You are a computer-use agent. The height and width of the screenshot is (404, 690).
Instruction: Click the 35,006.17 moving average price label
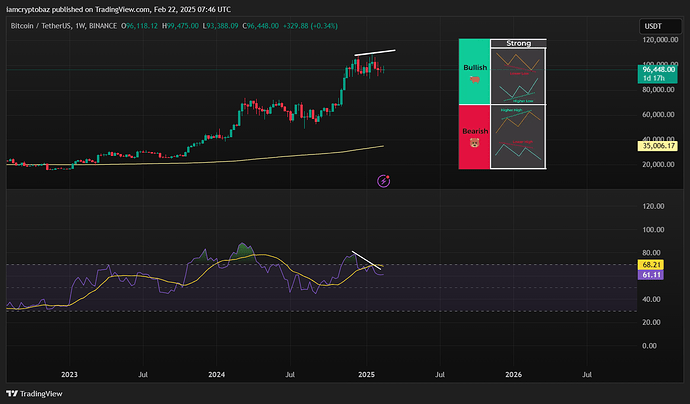tap(658, 146)
